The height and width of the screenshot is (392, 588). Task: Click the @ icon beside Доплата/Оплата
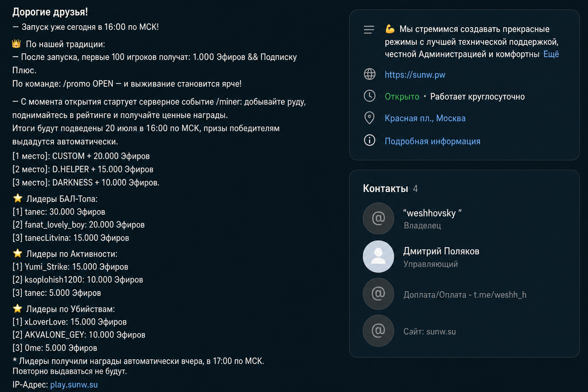378,294
